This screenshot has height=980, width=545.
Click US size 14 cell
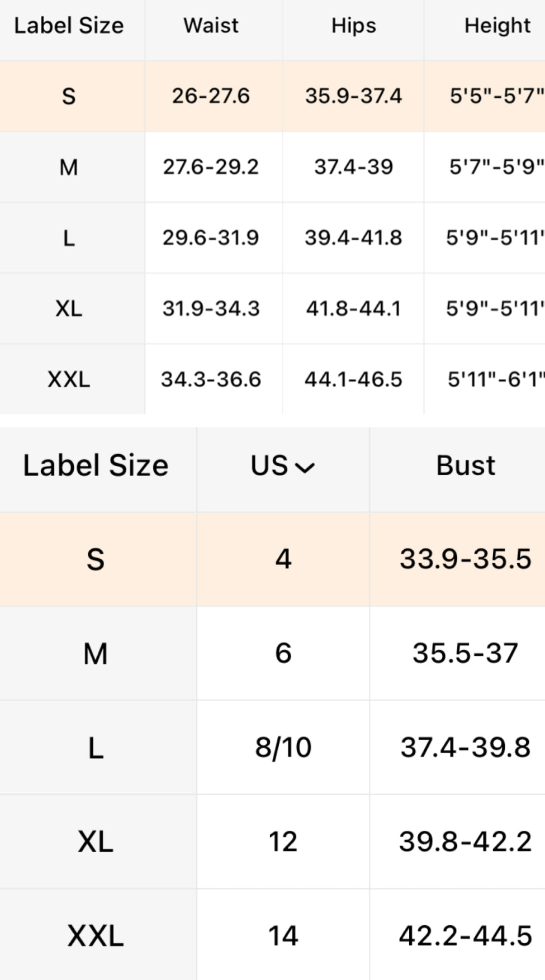pos(283,936)
